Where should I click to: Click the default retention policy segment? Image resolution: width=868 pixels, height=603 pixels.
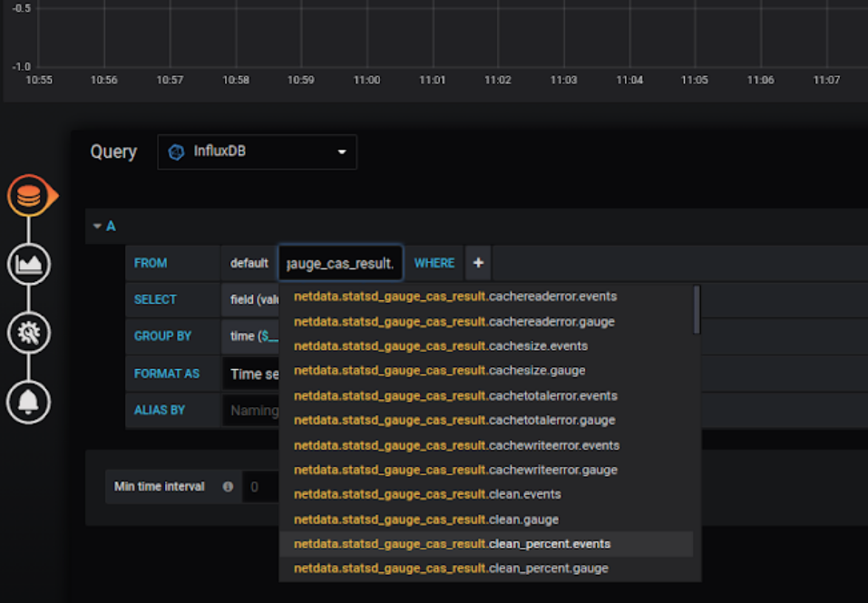click(x=249, y=263)
